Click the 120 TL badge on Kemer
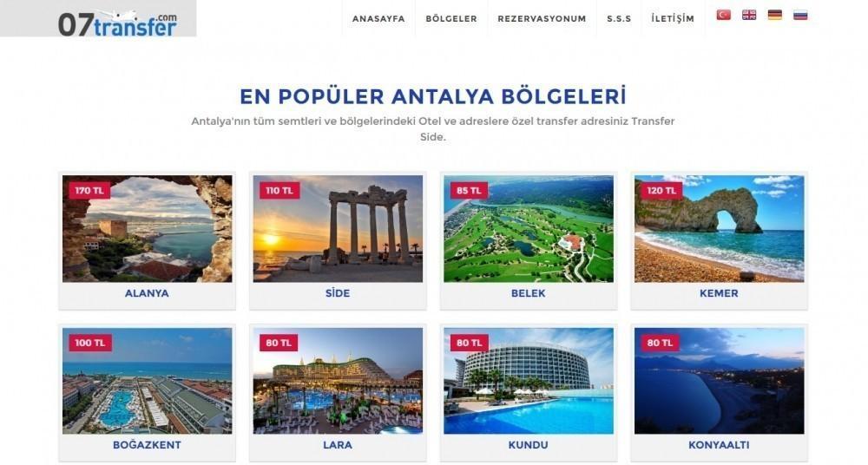This screenshot has width=868, height=465. tap(661, 191)
